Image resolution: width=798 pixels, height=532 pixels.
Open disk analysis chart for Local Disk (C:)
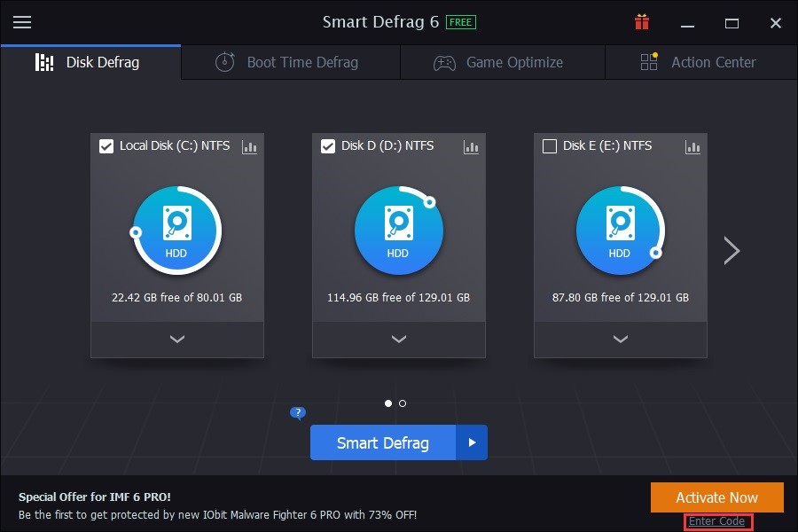point(249,147)
